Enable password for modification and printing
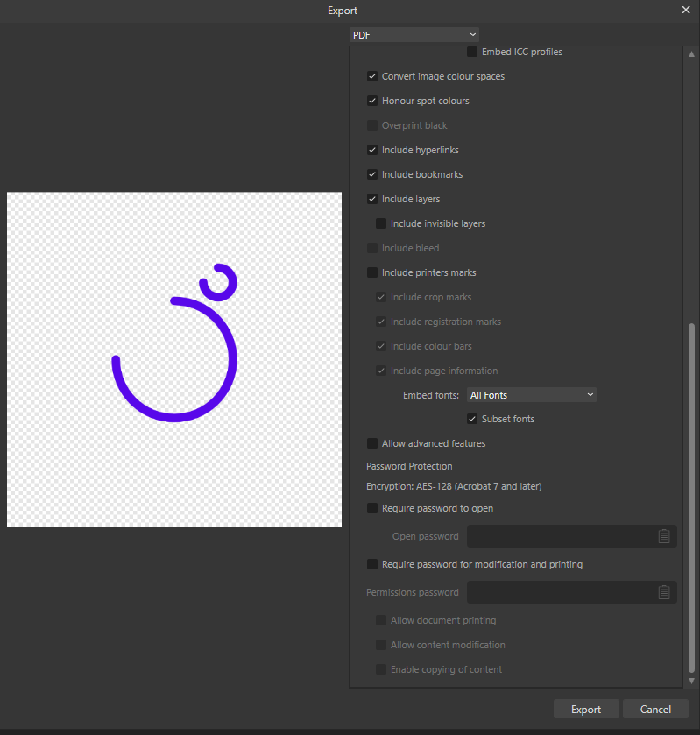700x735 pixels. click(x=372, y=564)
